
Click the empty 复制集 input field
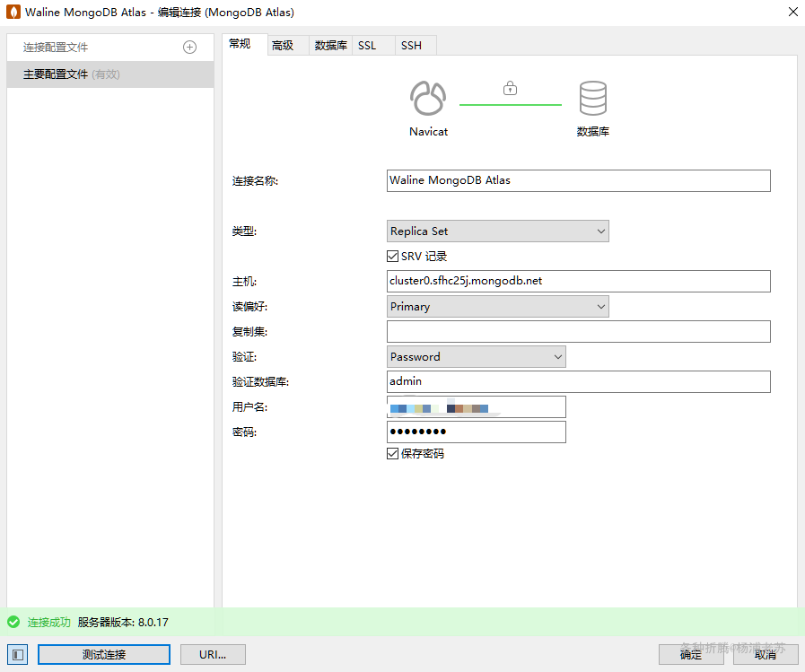tap(578, 332)
